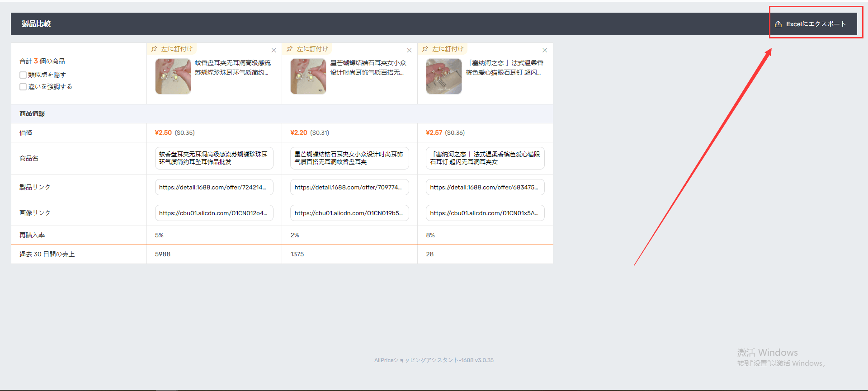Enable the 類似点を隠す checkbox

coord(23,75)
